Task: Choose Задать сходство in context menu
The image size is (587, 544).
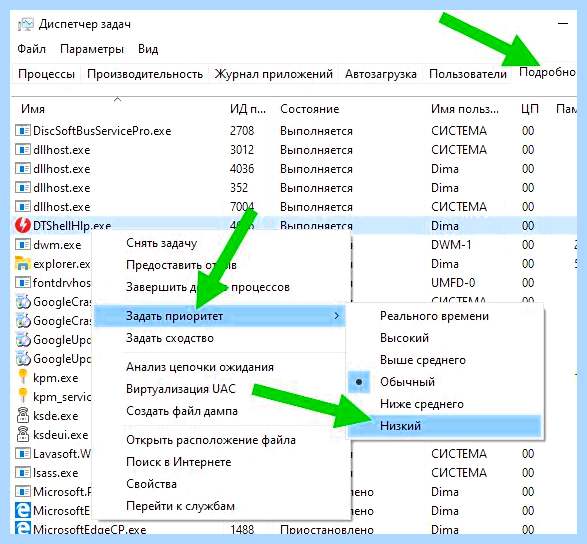Action: 219,338
